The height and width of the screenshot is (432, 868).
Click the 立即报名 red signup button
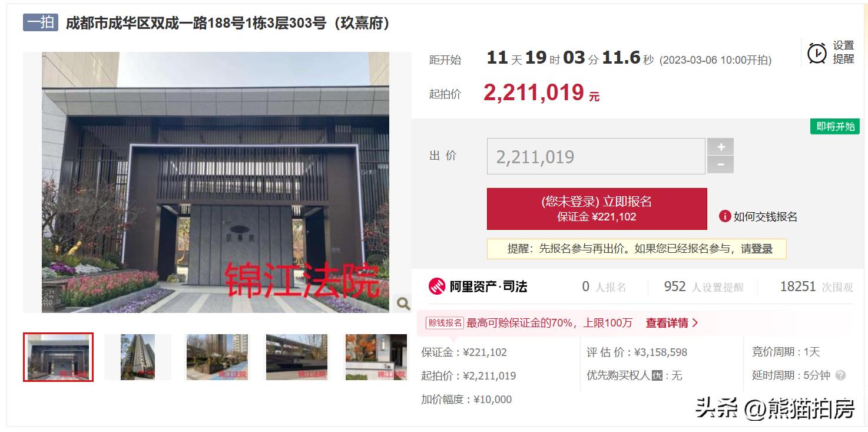597,209
